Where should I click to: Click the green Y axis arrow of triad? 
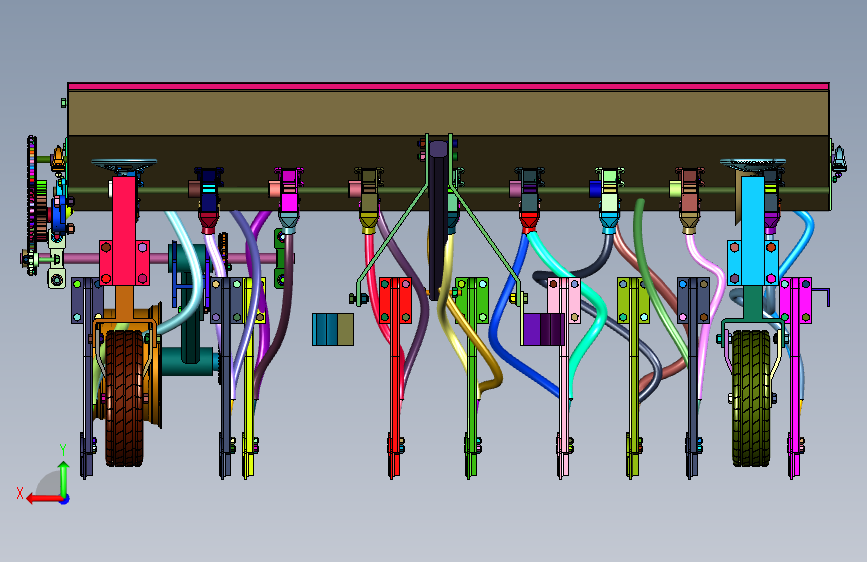[64, 478]
